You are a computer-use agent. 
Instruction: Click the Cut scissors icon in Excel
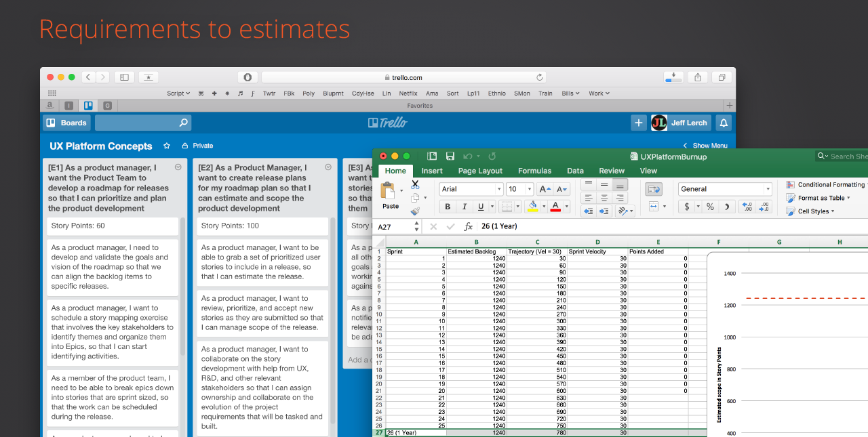pos(415,185)
